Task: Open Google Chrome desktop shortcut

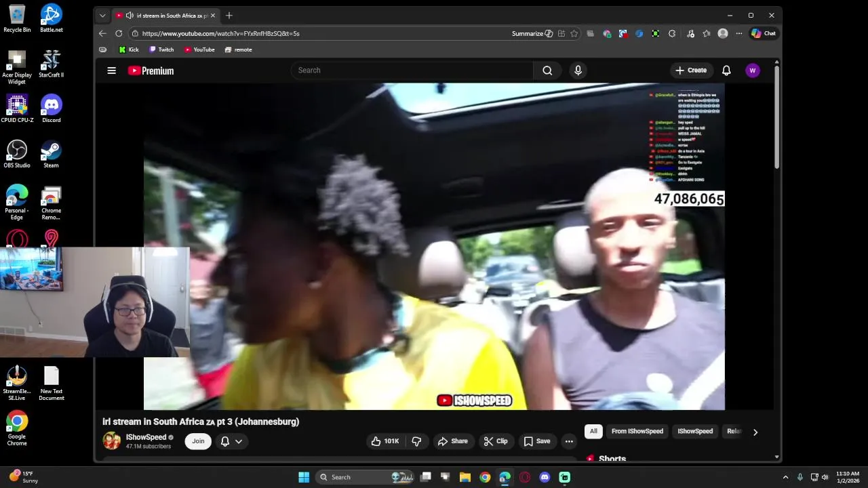Action: tap(17, 428)
